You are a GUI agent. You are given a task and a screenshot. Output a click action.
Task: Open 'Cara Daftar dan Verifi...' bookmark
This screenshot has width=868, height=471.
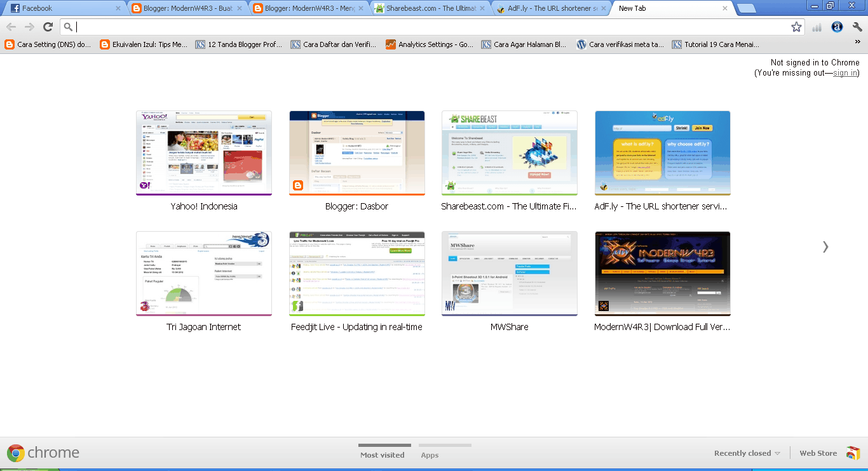pos(334,44)
